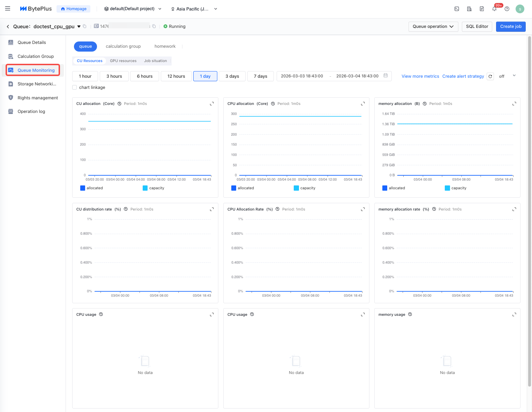Open the View more metrics link
The width and height of the screenshot is (532, 412).
(x=420, y=76)
